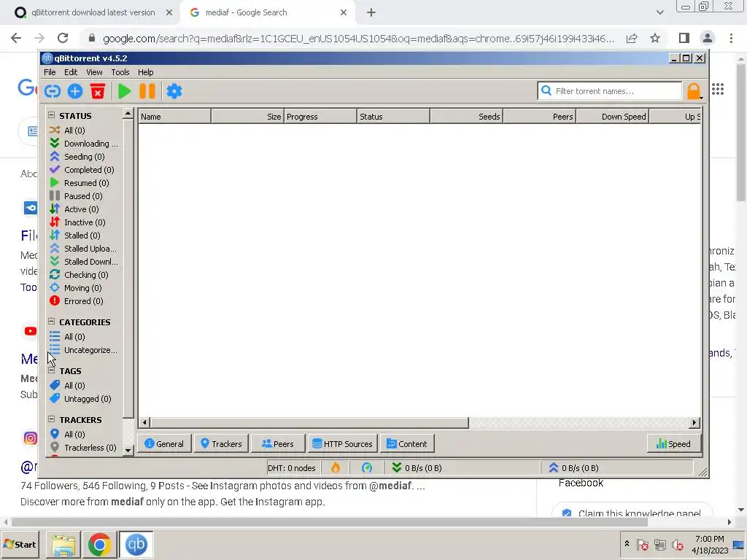Select the Untagged (0) filter
The width and height of the screenshot is (747, 560).
[x=80, y=399]
